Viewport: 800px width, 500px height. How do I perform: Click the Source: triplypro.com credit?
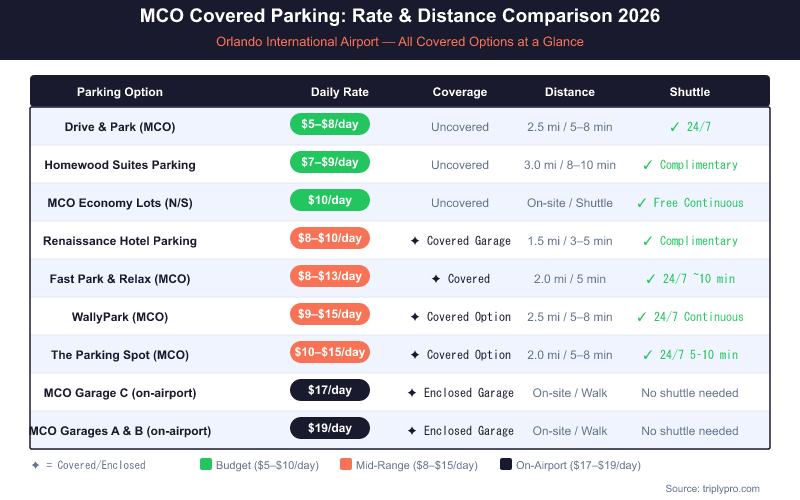(x=712, y=488)
